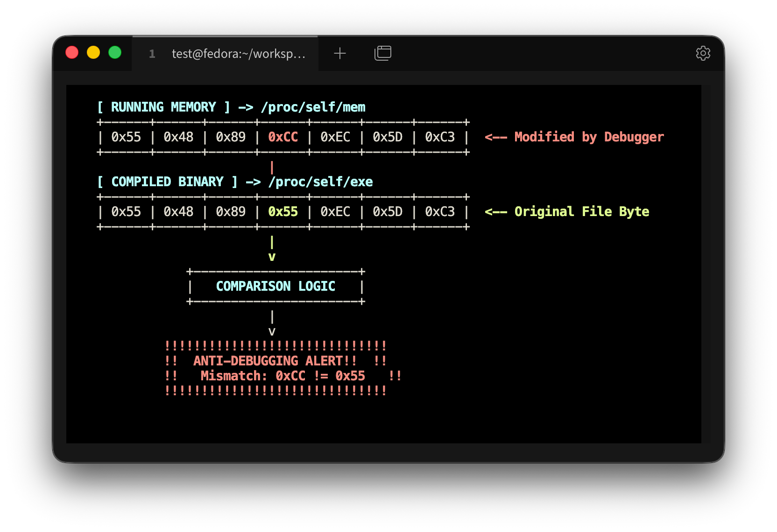Click the '/proc/self/exe' path text
Viewport: 777px width, 532px height.
pos(321,182)
